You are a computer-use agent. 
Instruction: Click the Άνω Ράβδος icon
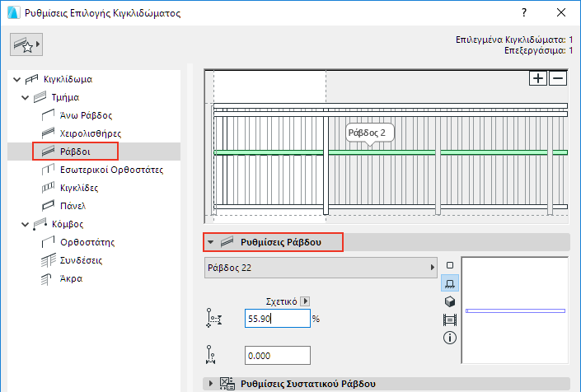point(48,115)
